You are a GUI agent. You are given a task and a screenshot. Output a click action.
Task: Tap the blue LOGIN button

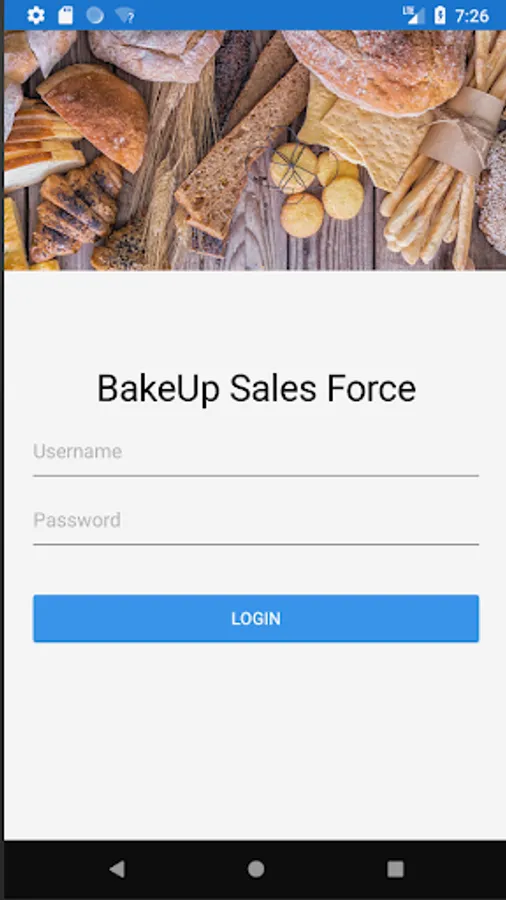tap(256, 618)
